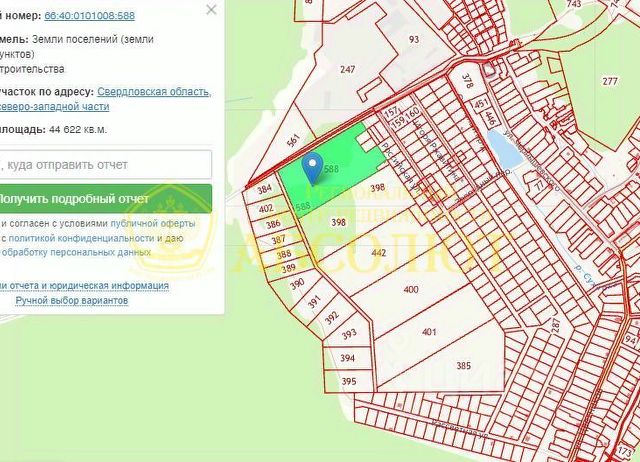Click the blue location pin marker
The image size is (640, 462).
tap(312, 169)
